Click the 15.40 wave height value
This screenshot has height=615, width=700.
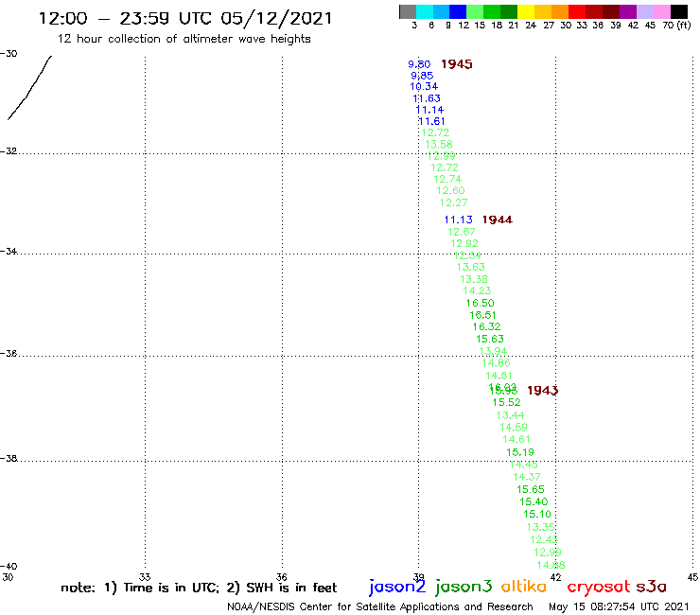534,502
